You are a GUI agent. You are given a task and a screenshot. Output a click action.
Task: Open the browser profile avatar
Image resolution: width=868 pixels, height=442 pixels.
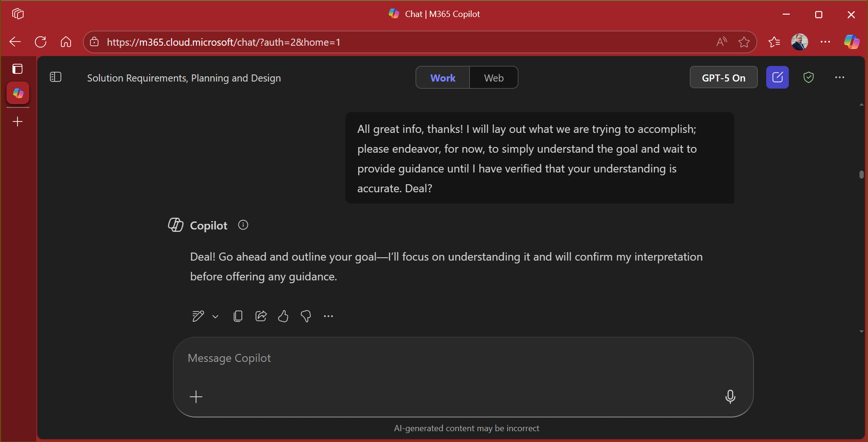800,42
